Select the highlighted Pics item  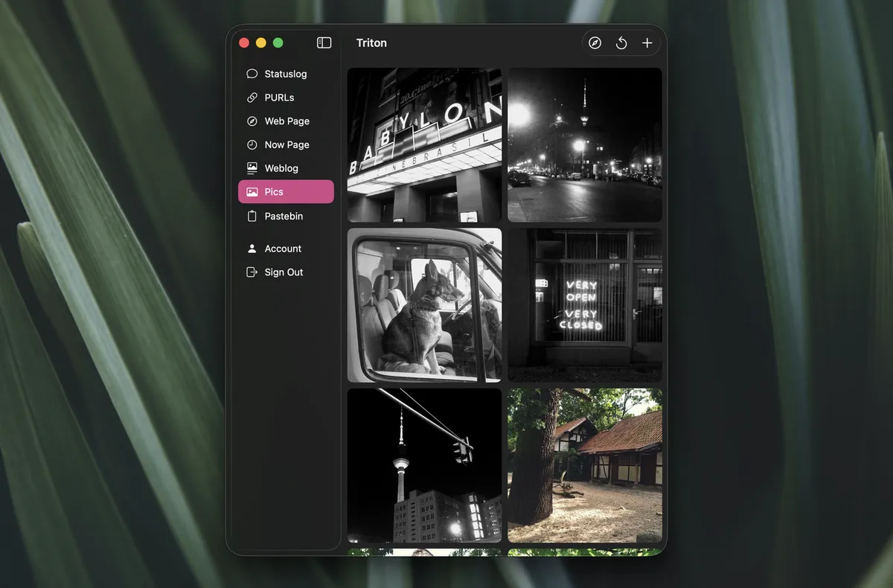(286, 191)
